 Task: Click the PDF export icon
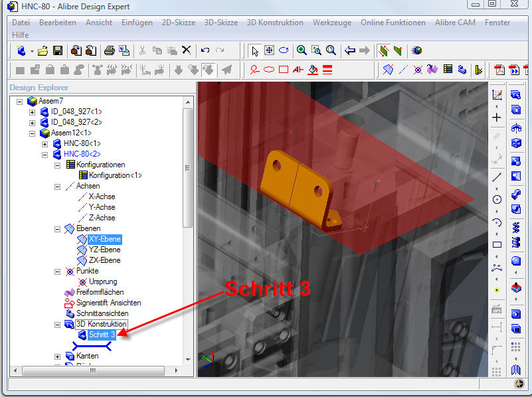tap(499, 70)
